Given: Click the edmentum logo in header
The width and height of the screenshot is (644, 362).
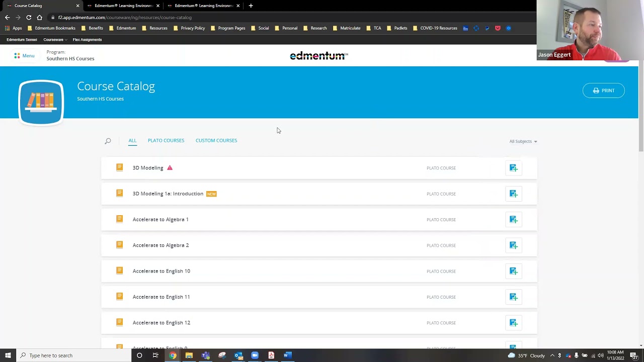Looking at the screenshot, I should (319, 56).
